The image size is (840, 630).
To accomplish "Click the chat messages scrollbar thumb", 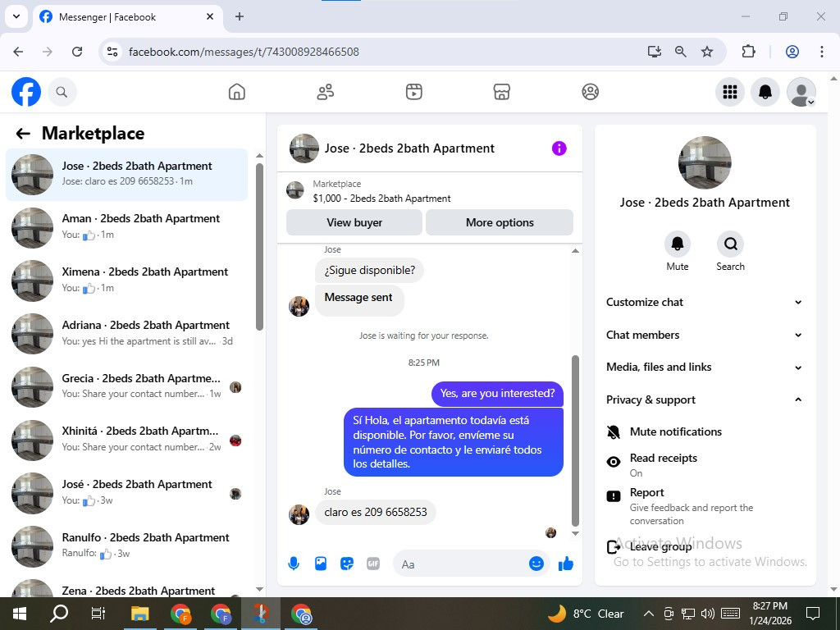I will [575, 441].
